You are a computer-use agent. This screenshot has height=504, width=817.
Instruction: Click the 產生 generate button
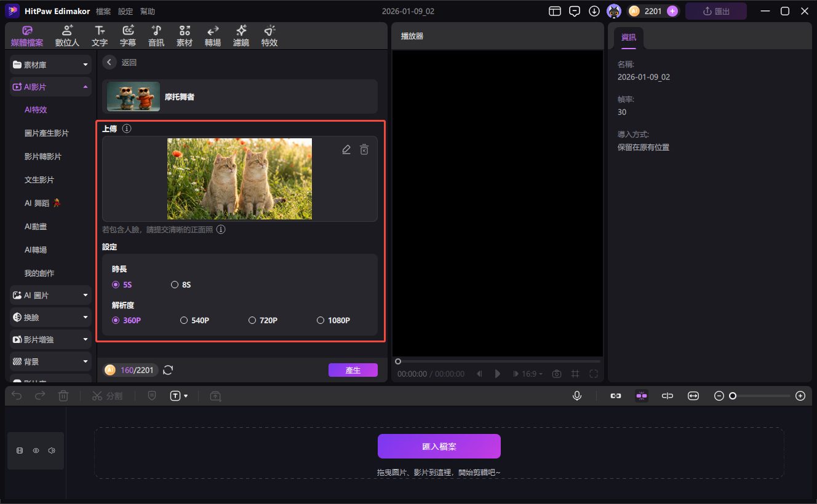click(353, 369)
